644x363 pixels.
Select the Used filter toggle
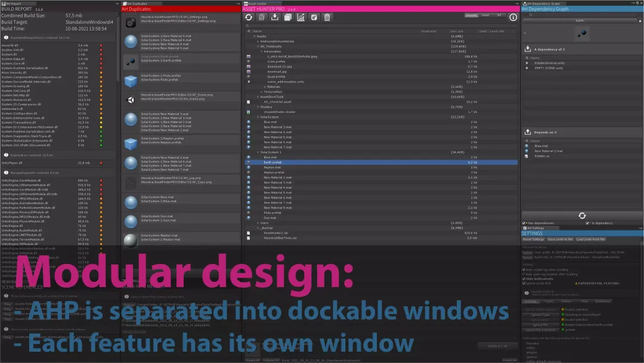tap(485, 15)
